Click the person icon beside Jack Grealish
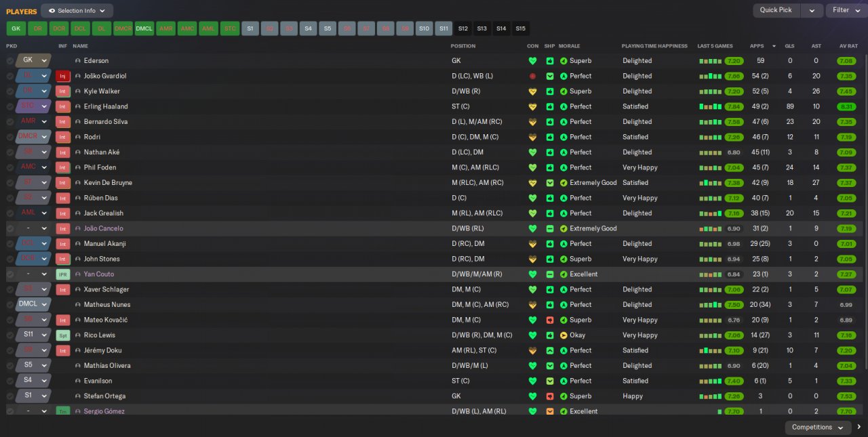Viewport: 868px width, 437px height. pyautogui.click(x=78, y=213)
